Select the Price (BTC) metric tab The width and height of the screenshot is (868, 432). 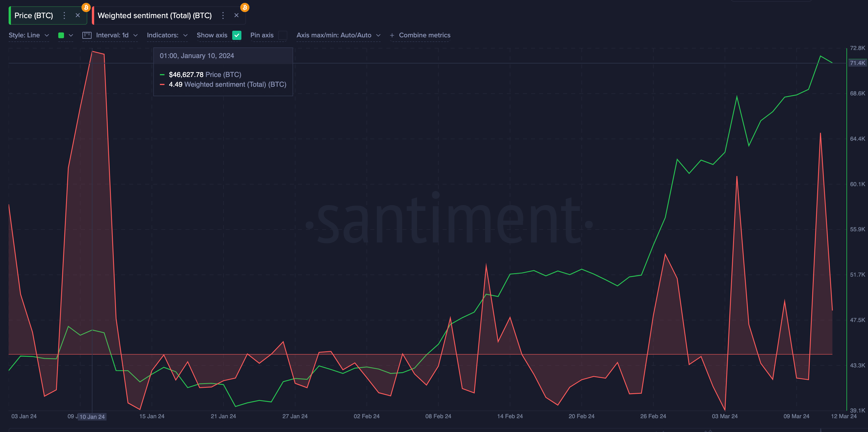pyautogui.click(x=34, y=15)
